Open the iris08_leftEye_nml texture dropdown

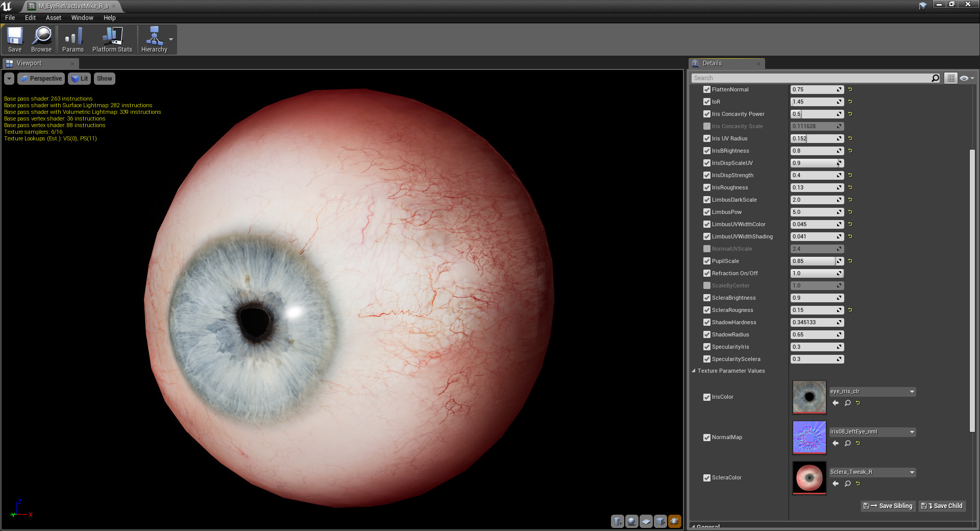pos(913,432)
